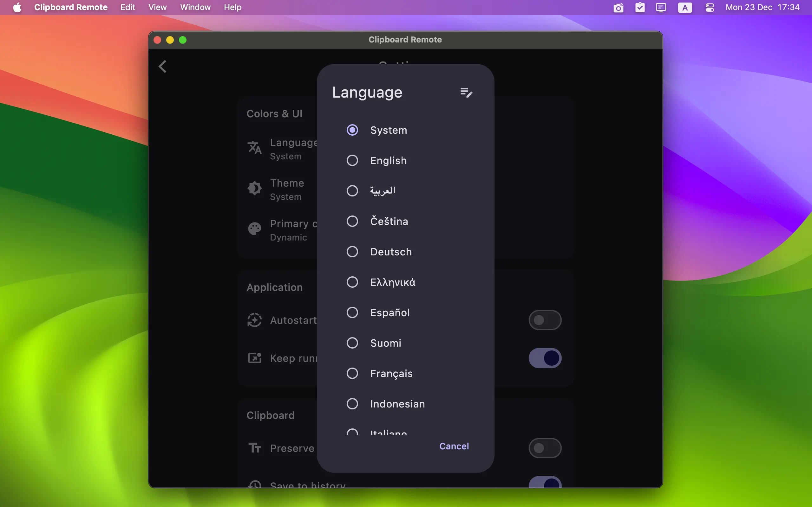Click the Save to history icon in sidebar
Viewport: 812px width, 507px height.
point(254,485)
